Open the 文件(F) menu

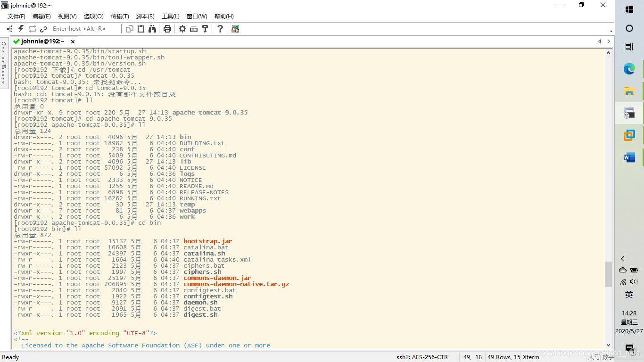[x=17, y=16]
